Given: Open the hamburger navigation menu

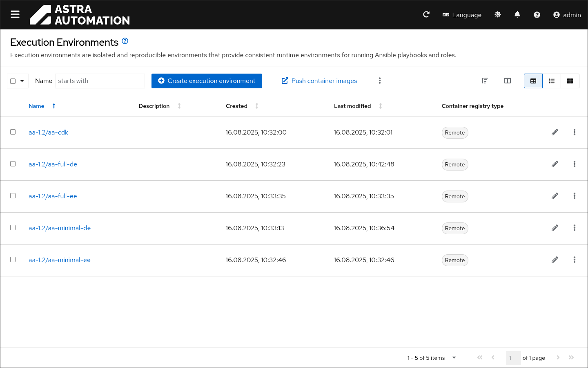Looking at the screenshot, I should (x=15, y=15).
